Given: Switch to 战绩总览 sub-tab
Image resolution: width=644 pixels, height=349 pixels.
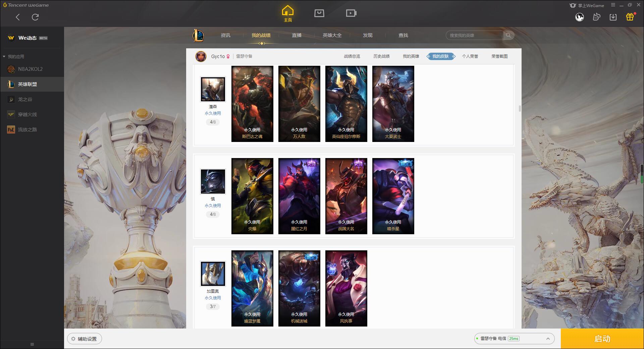Looking at the screenshot, I should [352, 56].
